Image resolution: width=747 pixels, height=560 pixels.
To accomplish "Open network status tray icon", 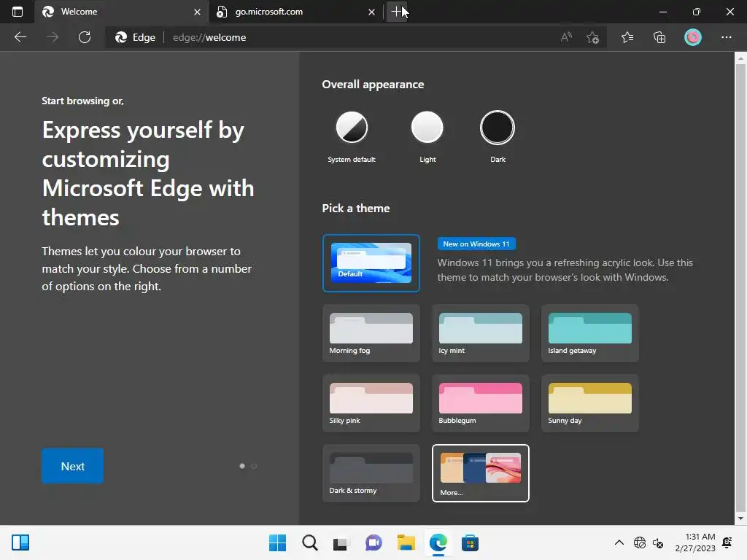I will [639, 542].
